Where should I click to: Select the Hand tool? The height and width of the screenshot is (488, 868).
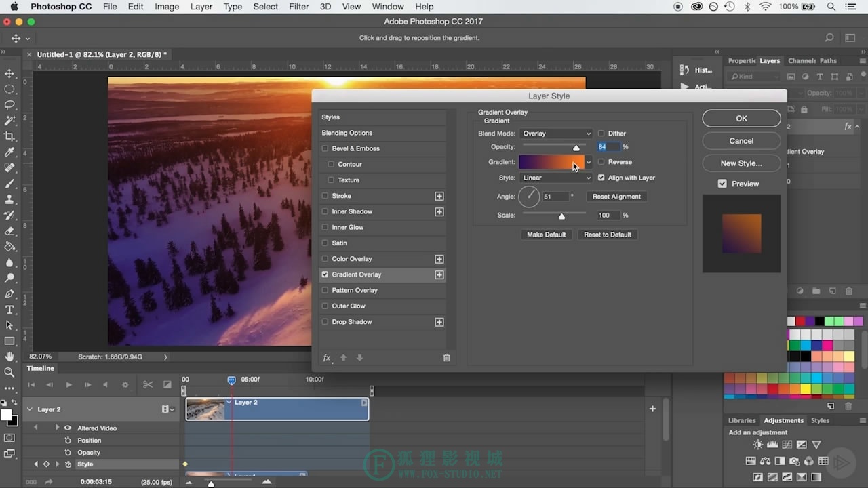(x=9, y=357)
